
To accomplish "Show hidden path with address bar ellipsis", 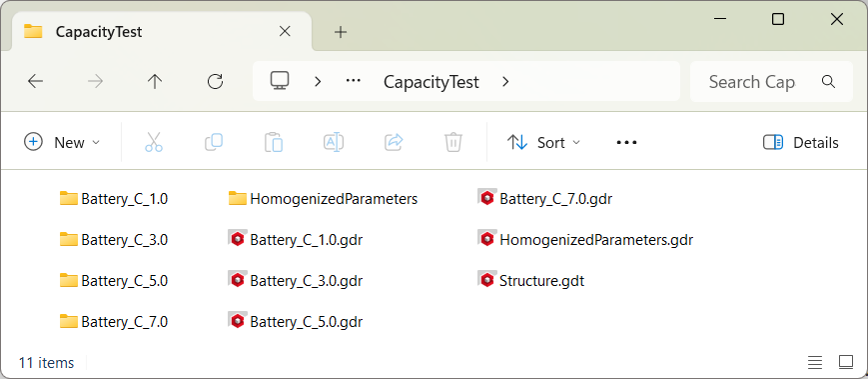I will point(354,81).
